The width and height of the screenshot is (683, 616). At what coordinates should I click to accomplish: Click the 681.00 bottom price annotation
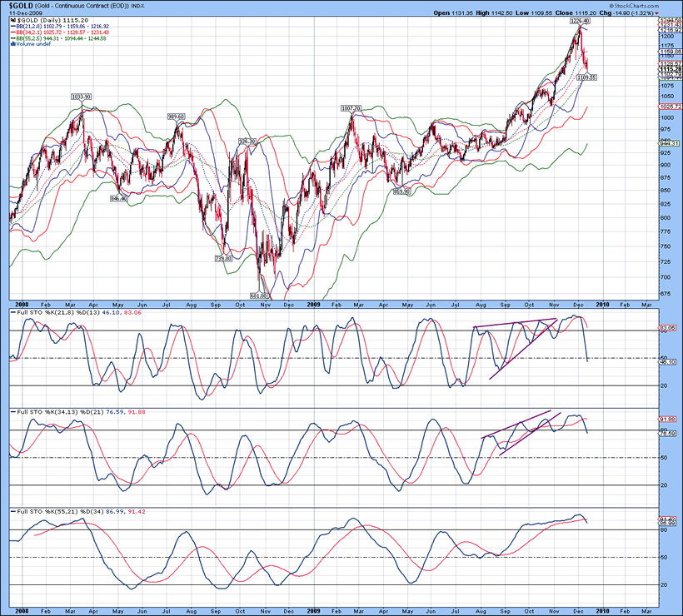(x=259, y=295)
